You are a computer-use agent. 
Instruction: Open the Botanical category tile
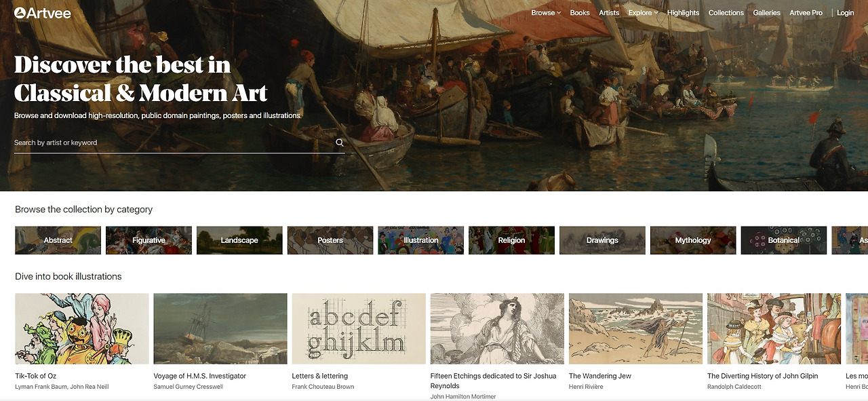click(x=784, y=240)
